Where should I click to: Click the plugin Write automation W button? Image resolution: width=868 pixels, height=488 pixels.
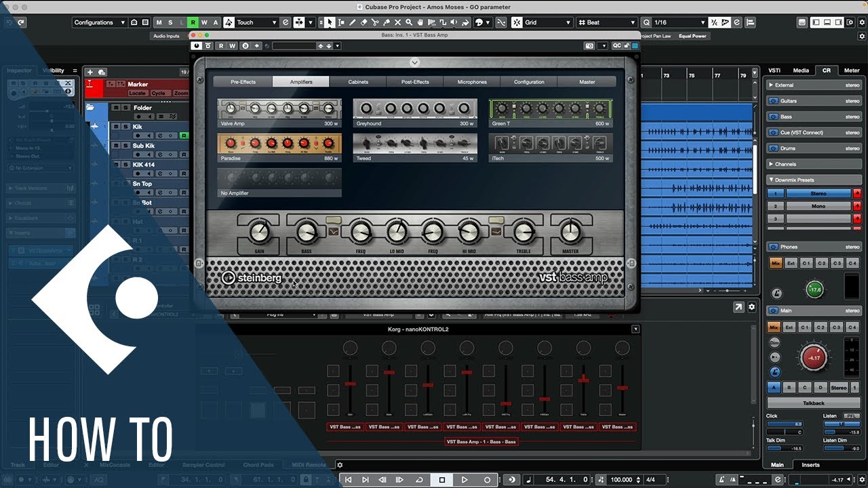[232, 46]
